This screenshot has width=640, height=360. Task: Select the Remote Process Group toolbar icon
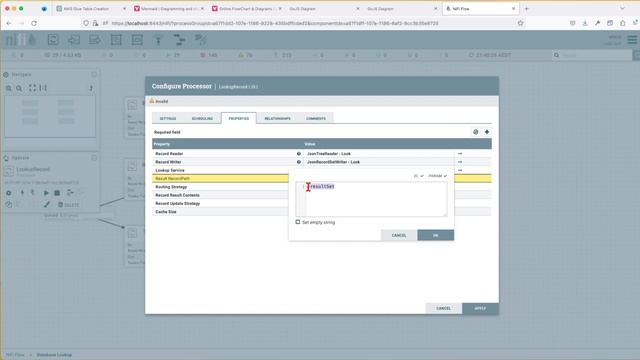click(x=137, y=40)
